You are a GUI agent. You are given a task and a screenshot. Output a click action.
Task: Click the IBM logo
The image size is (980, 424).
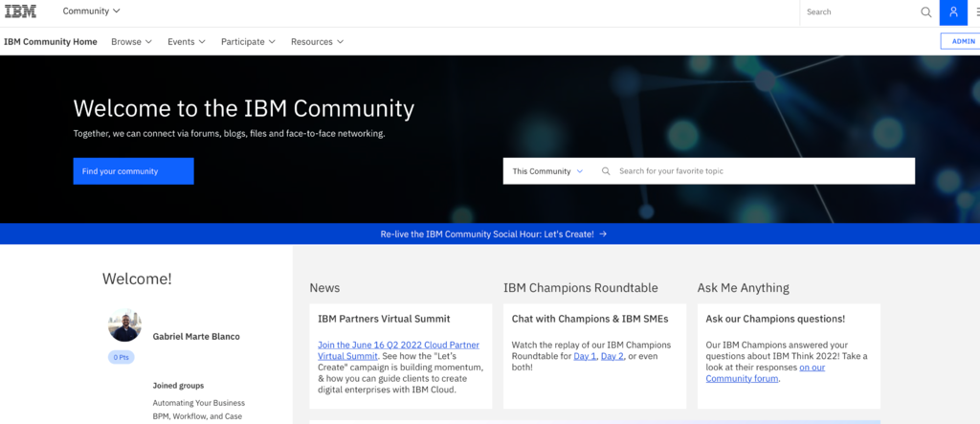tap(21, 11)
